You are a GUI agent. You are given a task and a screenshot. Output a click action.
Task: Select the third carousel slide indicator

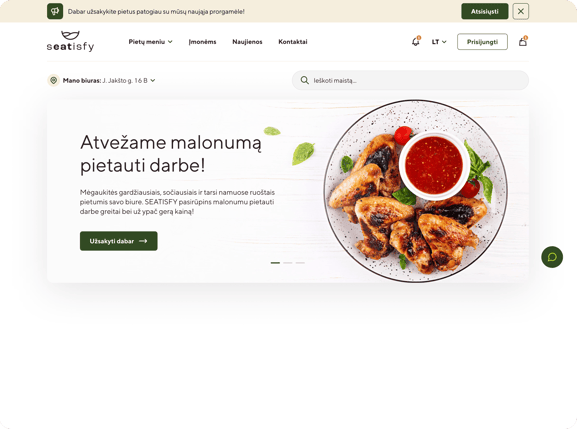tap(300, 263)
